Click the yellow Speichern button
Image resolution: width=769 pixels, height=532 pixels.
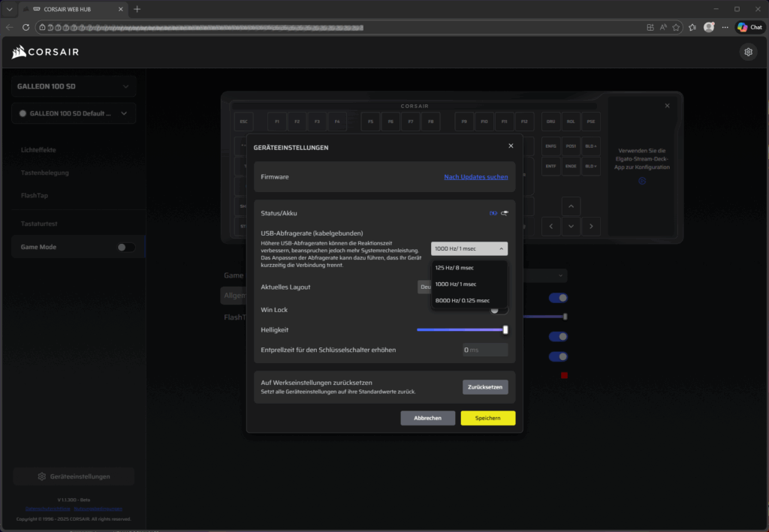[x=487, y=418]
